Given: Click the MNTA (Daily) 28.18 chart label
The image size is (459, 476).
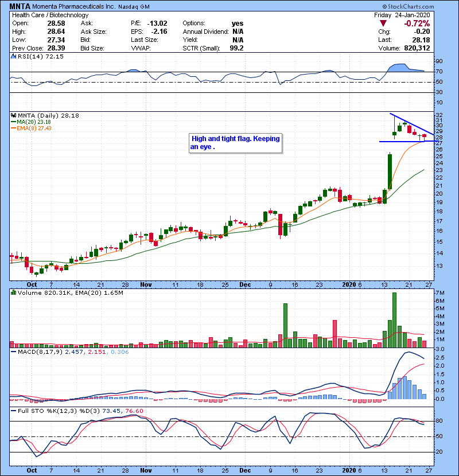Looking at the screenshot, I should [48, 115].
